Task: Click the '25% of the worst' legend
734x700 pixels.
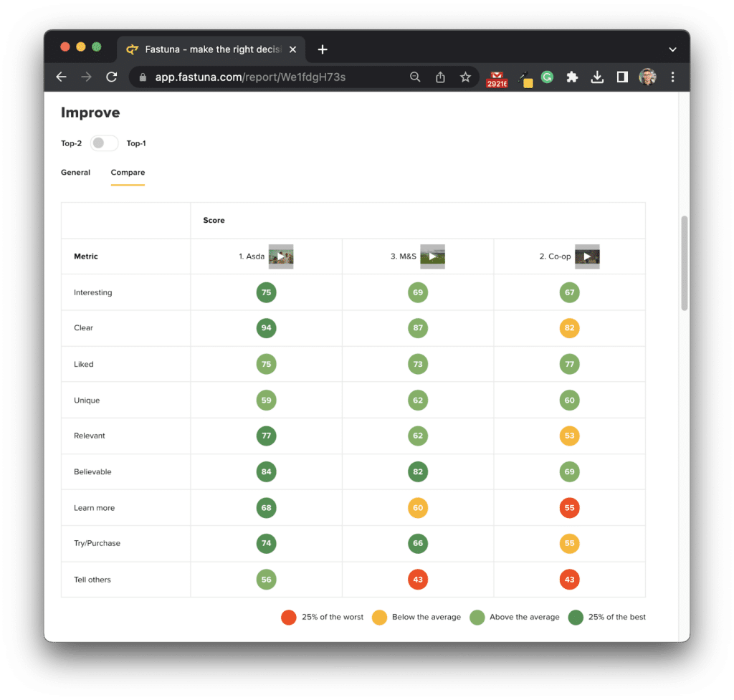Action: 322,617
